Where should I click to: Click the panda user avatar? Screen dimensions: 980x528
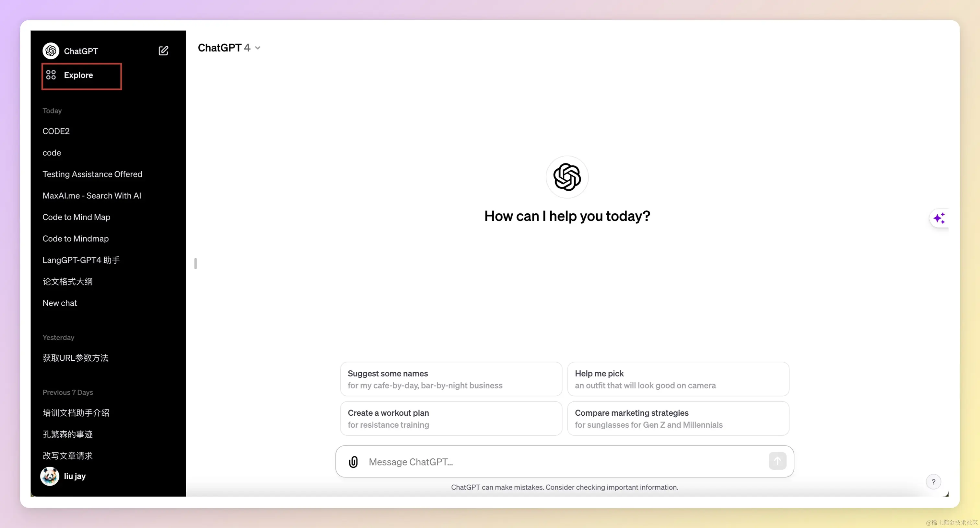coord(50,476)
